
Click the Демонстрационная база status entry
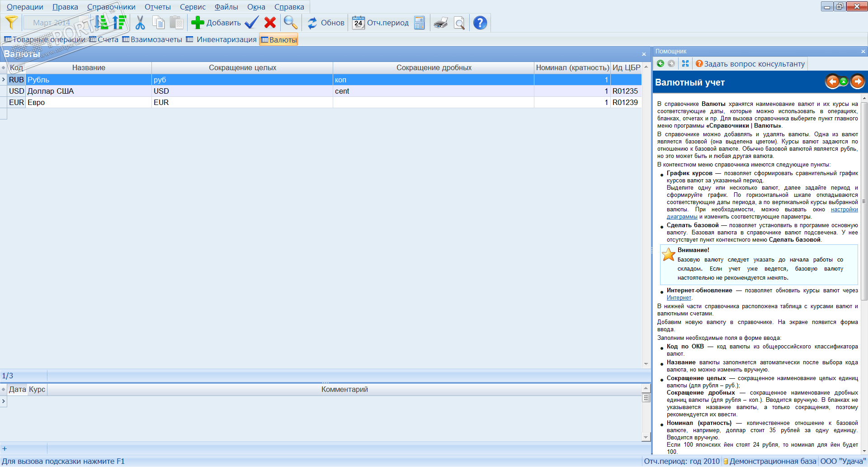click(769, 461)
